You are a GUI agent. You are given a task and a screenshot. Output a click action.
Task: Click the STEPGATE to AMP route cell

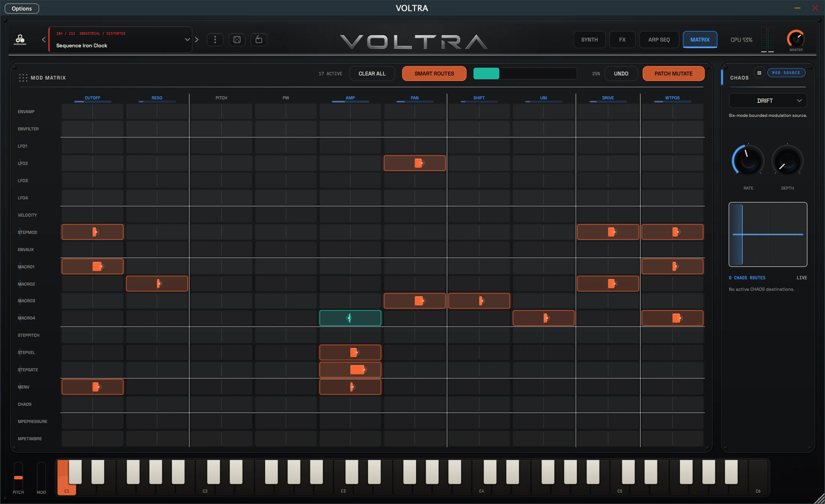click(350, 370)
